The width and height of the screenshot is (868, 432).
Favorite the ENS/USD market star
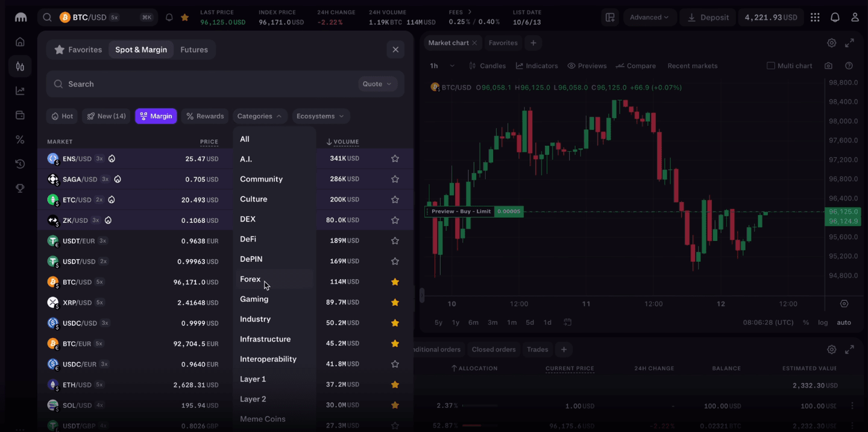(395, 158)
